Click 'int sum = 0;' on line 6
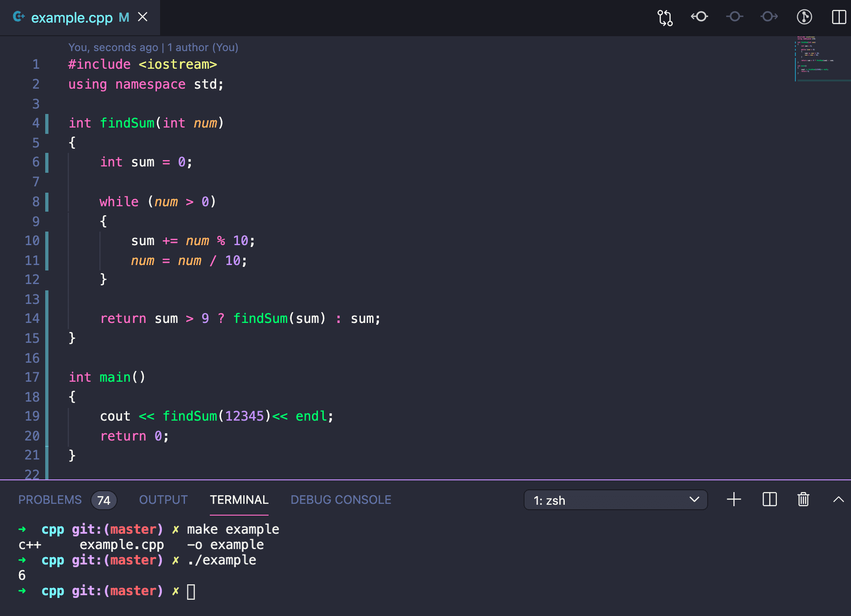The image size is (851, 616). 146,162
